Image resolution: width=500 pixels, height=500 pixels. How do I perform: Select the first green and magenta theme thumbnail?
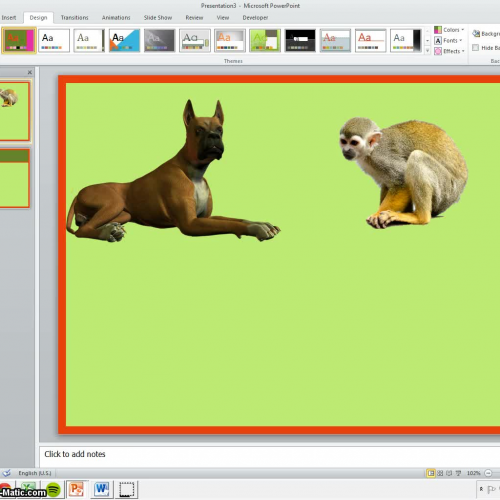19,40
